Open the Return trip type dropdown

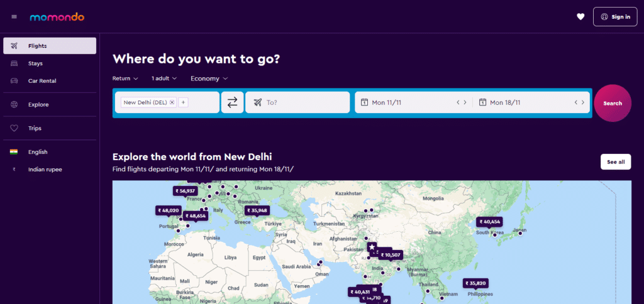[125, 79]
